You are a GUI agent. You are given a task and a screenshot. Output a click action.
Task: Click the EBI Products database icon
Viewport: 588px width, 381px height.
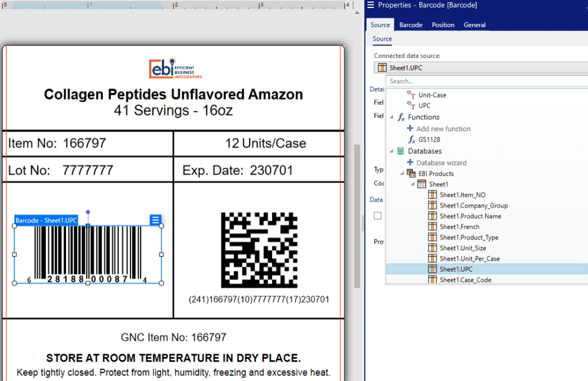click(411, 173)
